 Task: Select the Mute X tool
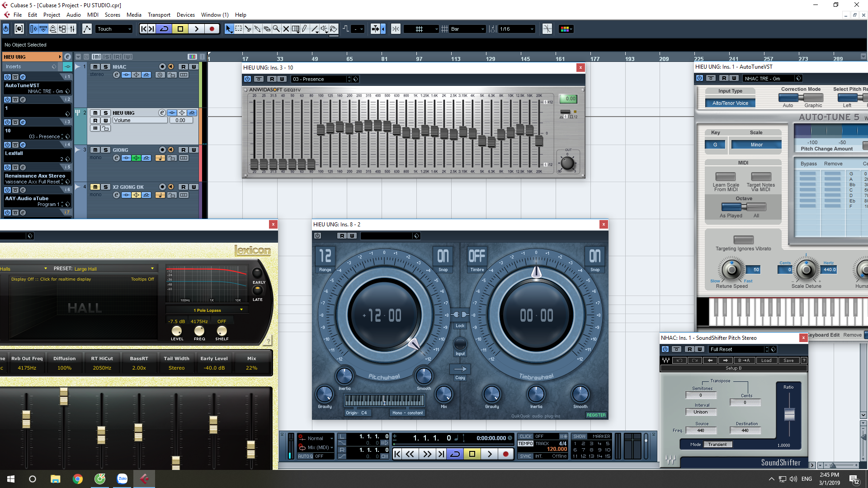point(286,29)
